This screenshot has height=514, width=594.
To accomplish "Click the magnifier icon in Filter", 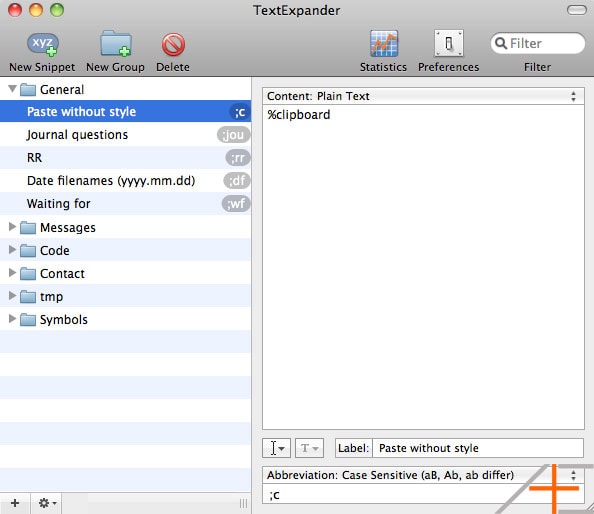I will click(x=501, y=43).
